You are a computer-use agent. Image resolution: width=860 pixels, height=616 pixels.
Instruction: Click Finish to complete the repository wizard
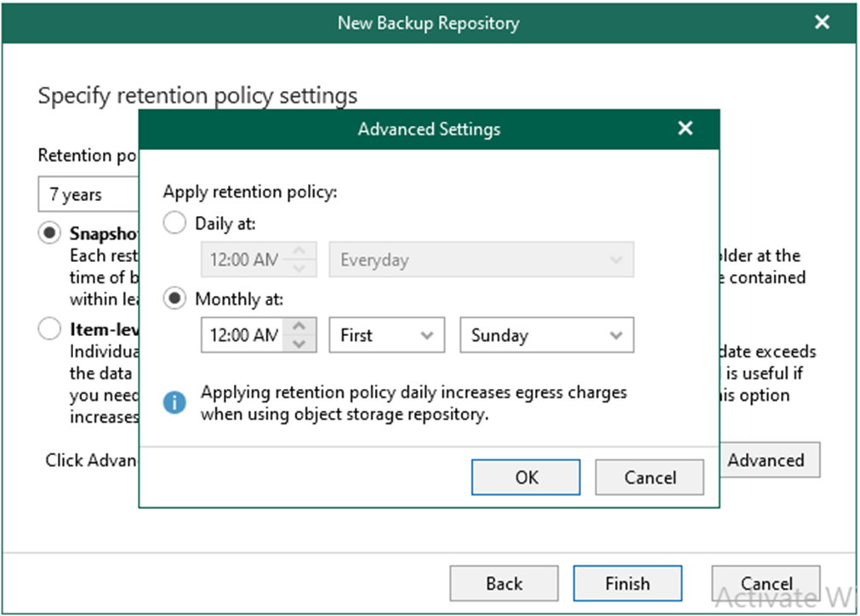[627, 584]
